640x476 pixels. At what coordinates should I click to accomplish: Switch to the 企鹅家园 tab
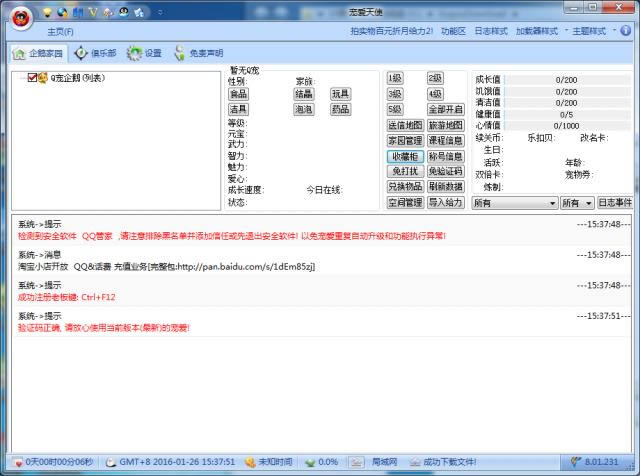[39, 53]
